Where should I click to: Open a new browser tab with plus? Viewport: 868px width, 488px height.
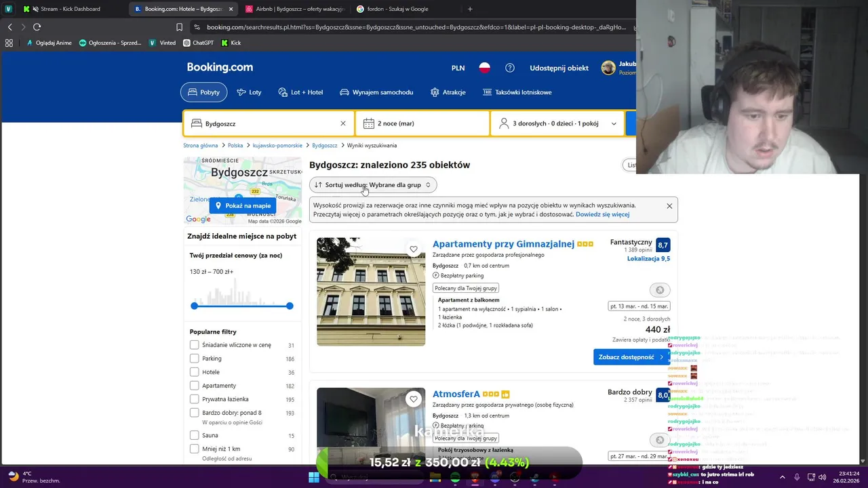pyautogui.click(x=470, y=9)
